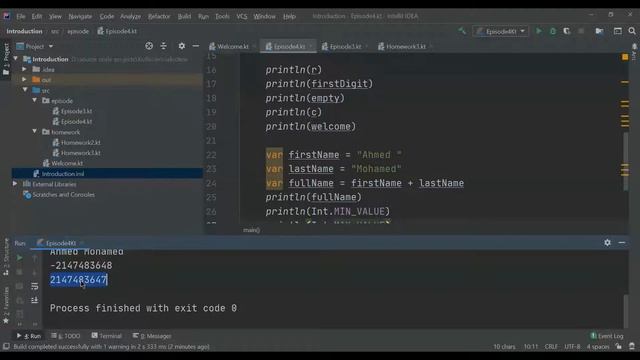This screenshot has width=640, height=360.
Task: Hide the Run panel with the minus icon
Action: click(x=622, y=242)
